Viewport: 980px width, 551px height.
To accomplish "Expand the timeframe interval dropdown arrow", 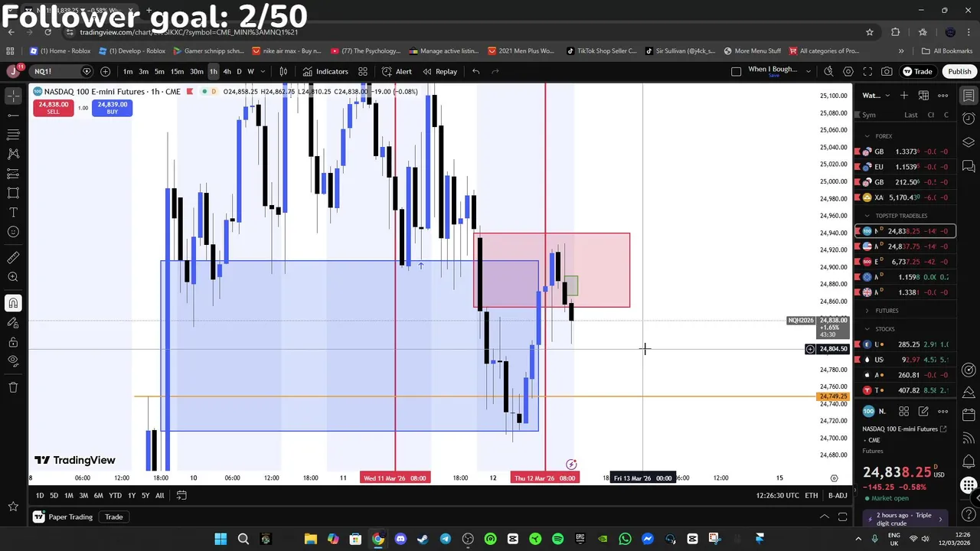I will 263,71.
